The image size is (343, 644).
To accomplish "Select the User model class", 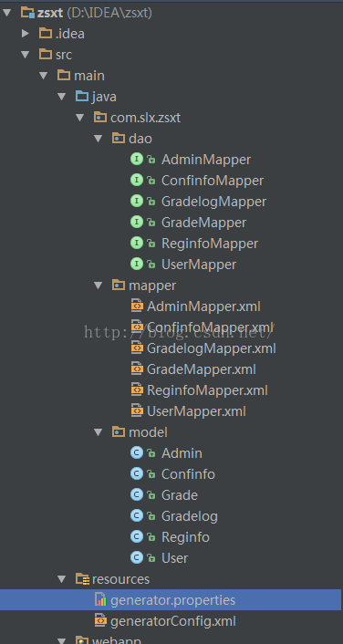I will click(x=174, y=557).
